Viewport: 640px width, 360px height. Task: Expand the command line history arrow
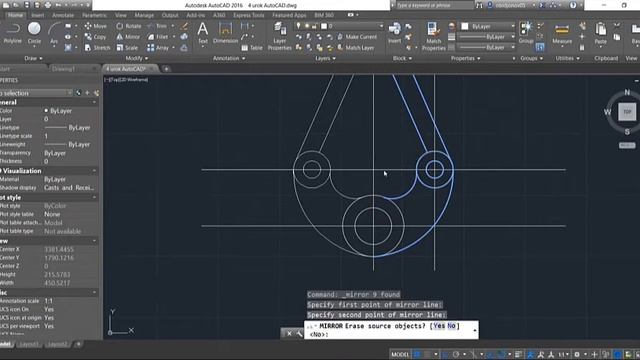475,330
